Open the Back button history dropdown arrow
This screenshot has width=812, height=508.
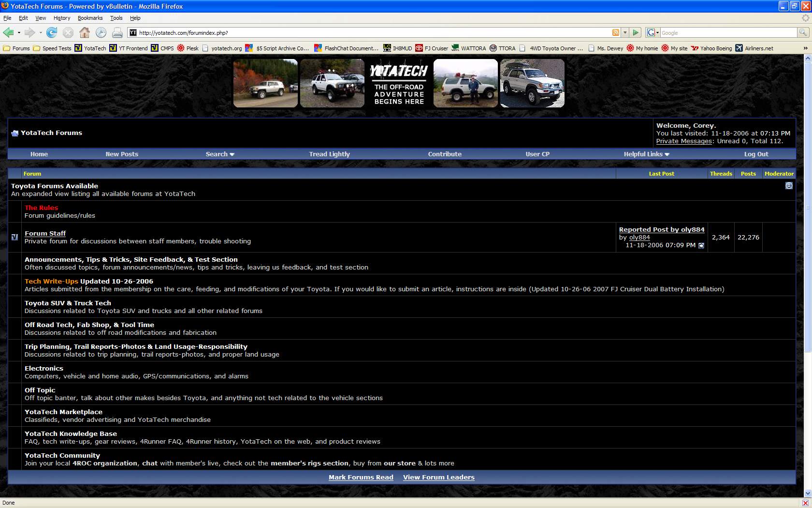(x=19, y=32)
